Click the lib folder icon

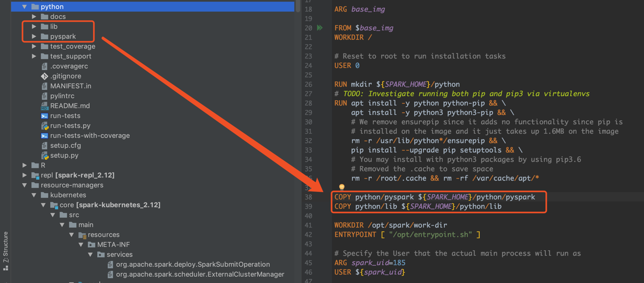coord(44,27)
